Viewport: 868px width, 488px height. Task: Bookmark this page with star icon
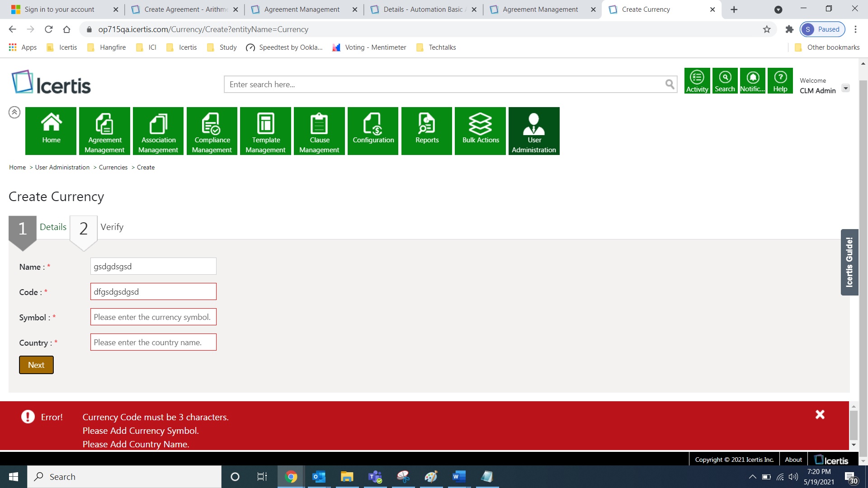click(x=767, y=29)
